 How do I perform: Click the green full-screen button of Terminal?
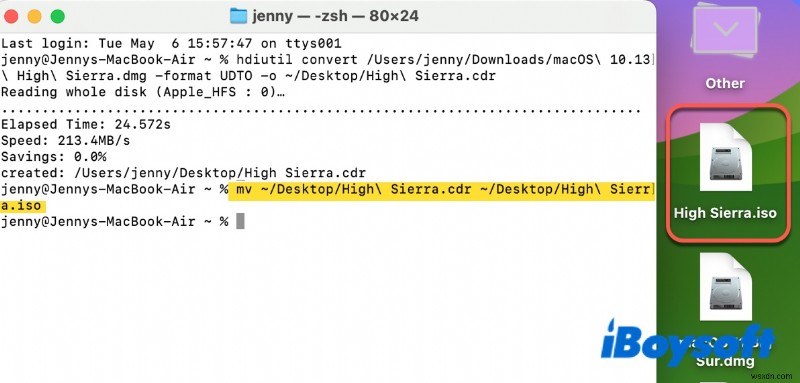click(58, 16)
